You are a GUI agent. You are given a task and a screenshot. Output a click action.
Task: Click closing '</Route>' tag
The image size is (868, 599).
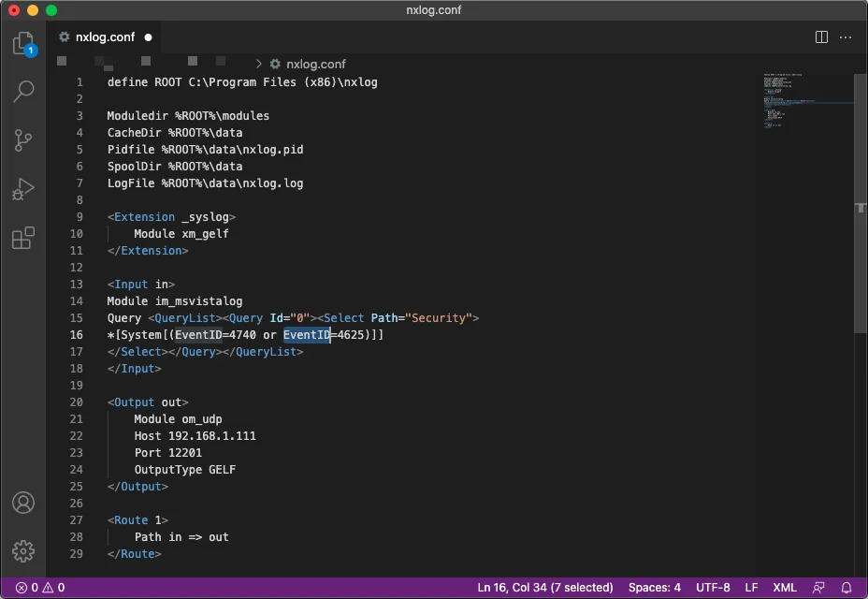point(135,554)
